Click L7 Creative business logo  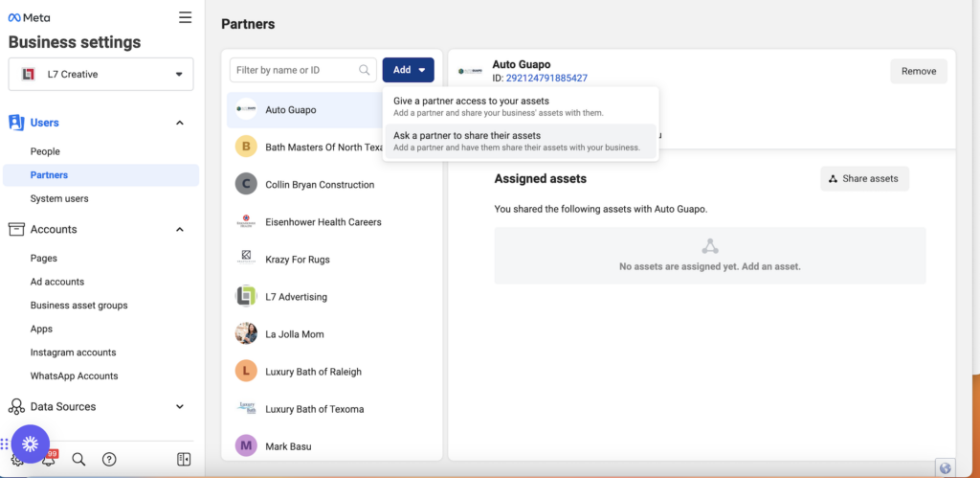tap(28, 74)
